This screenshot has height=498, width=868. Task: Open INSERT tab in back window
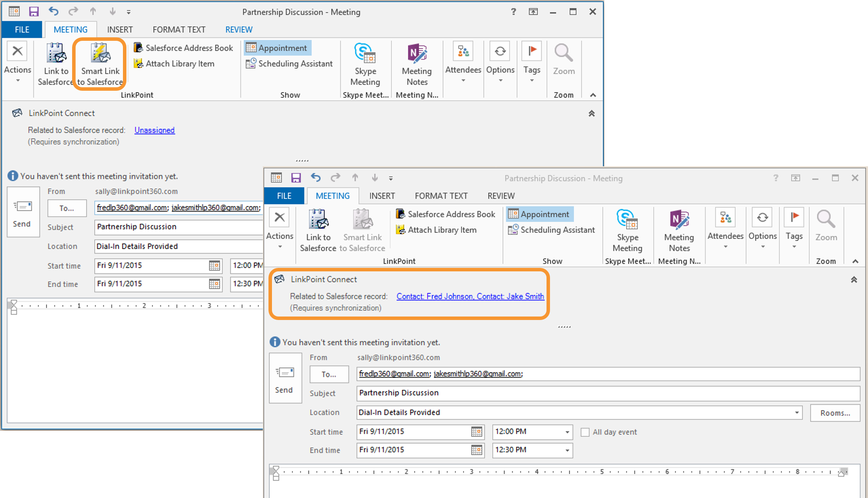pos(120,30)
